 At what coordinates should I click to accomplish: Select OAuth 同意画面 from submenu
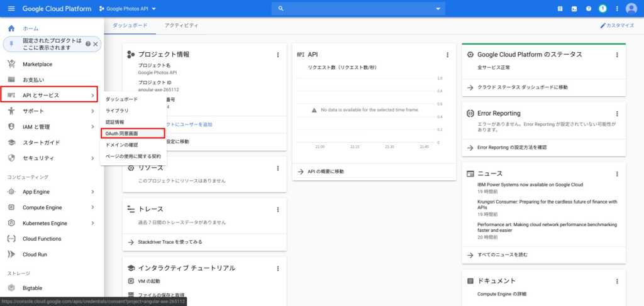(132, 133)
